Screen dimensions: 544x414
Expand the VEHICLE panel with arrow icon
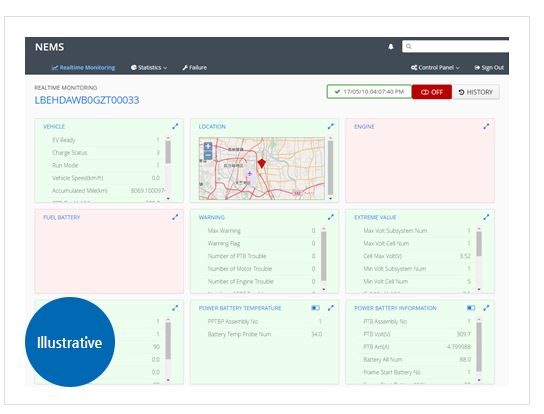click(175, 127)
